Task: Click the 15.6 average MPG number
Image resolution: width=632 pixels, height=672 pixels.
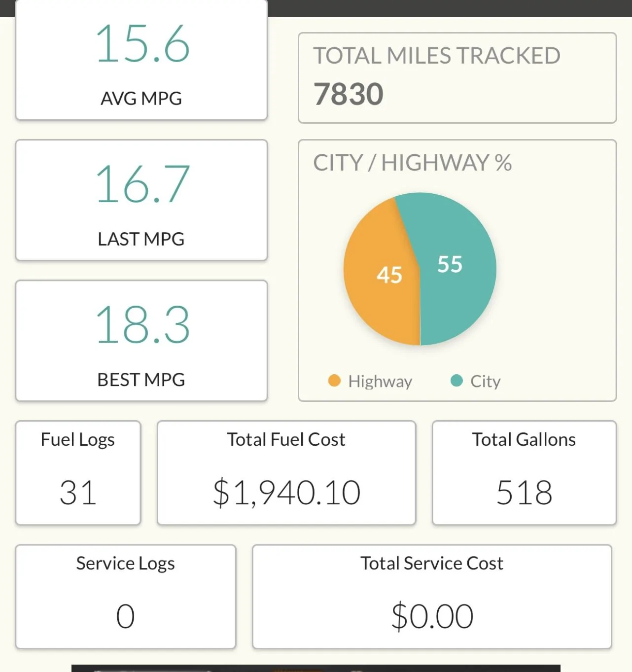Action: click(142, 44)
